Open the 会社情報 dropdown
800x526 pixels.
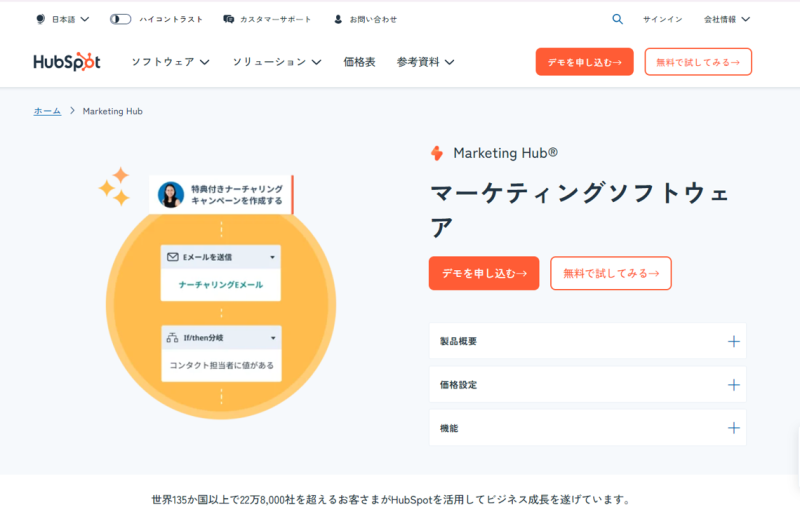727,19
